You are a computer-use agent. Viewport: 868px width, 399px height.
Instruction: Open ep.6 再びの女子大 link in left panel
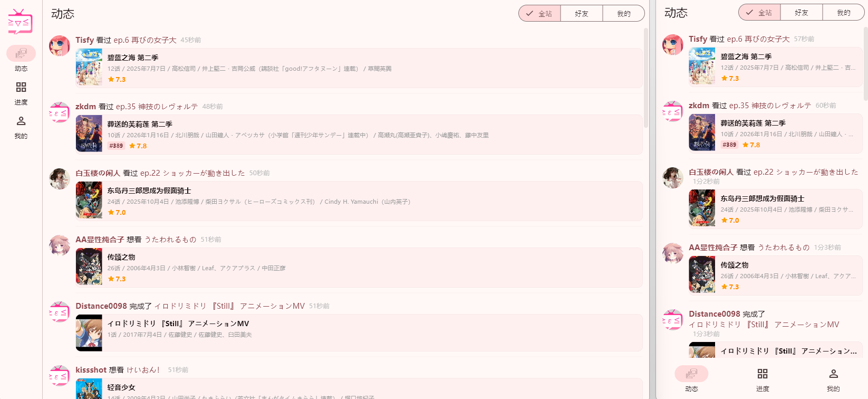145,40
